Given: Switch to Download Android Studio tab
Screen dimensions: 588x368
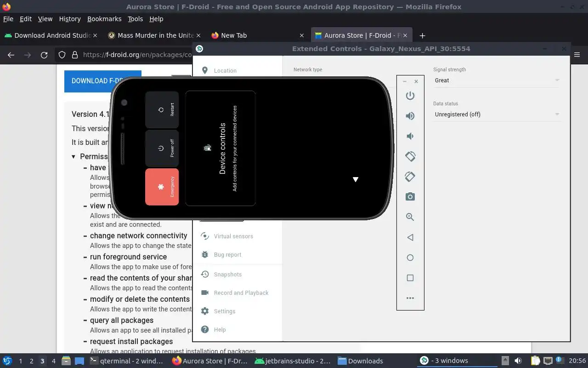Looking at the screenshot, I should tap(51, 35).
